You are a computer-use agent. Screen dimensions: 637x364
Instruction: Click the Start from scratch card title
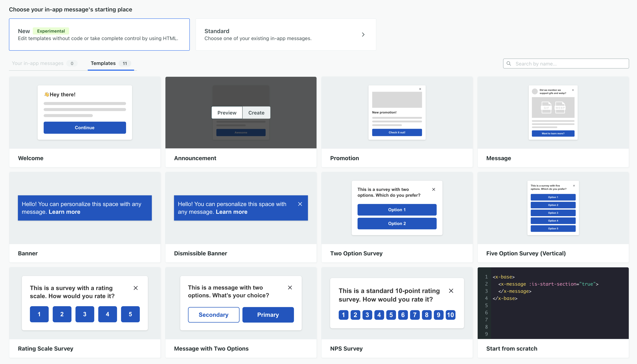[x=512, y=349]
